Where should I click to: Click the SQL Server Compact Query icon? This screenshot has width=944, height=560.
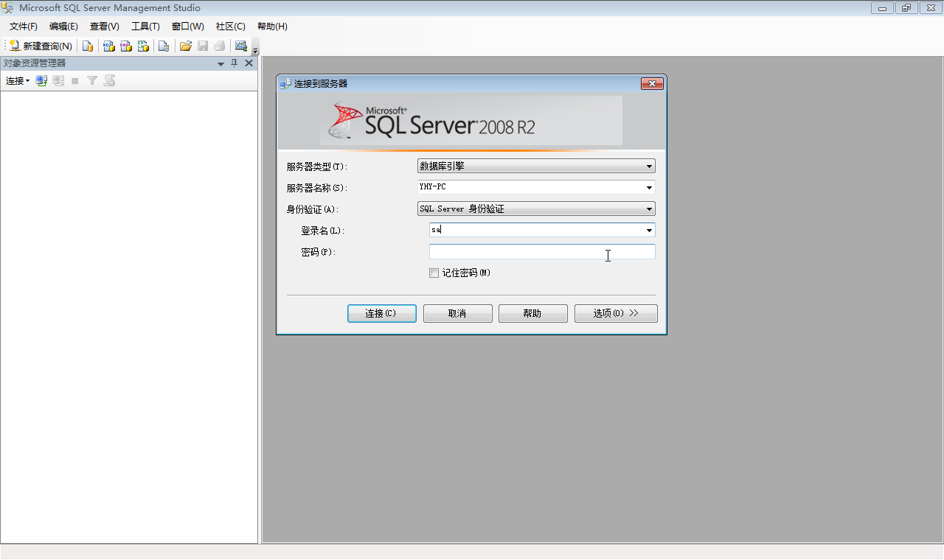tap(164, 46)
